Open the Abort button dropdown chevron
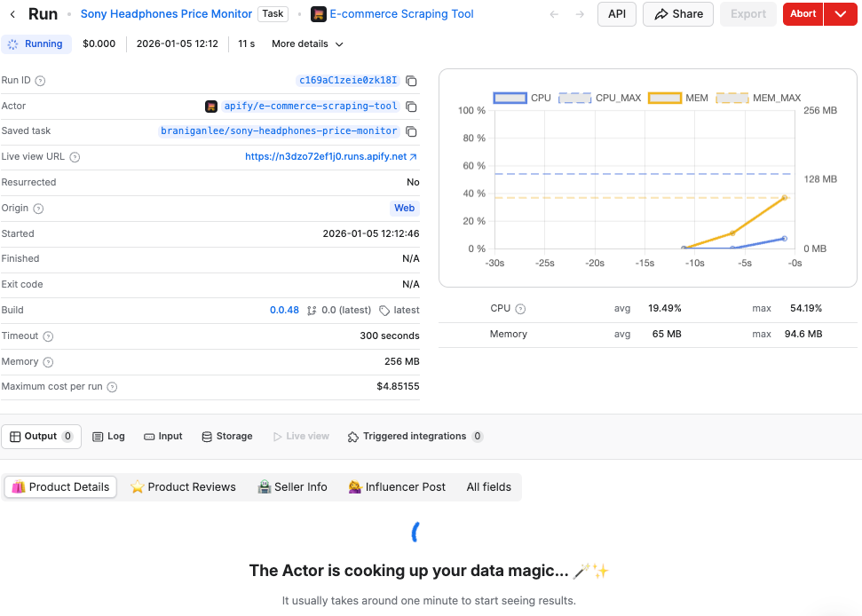862x616 pixels. pyautogui.click(x=840, y=13)
